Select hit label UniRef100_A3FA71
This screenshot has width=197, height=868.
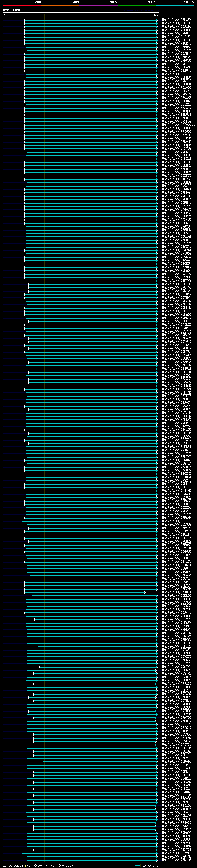click(177, 504)
